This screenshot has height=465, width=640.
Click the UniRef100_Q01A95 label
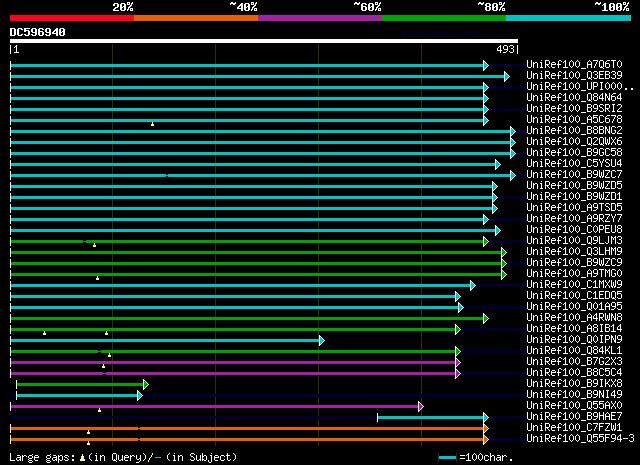point(574,307)
